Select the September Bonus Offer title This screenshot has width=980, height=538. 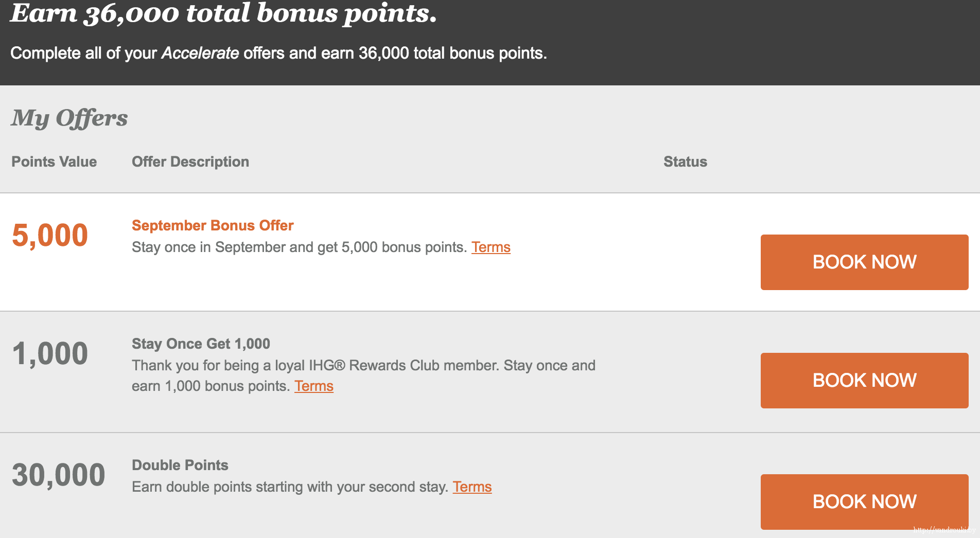tap(213, 225)
